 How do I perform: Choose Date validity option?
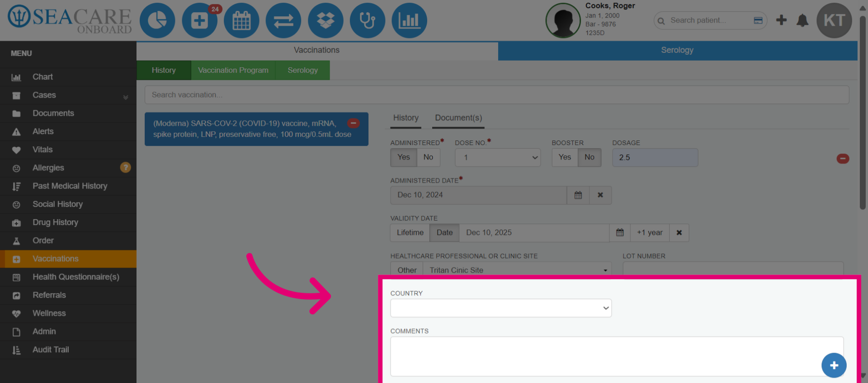444,233
